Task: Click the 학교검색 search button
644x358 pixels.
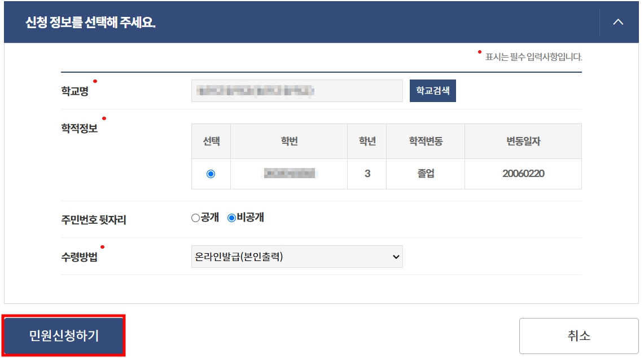Action: tap(433, 91)
